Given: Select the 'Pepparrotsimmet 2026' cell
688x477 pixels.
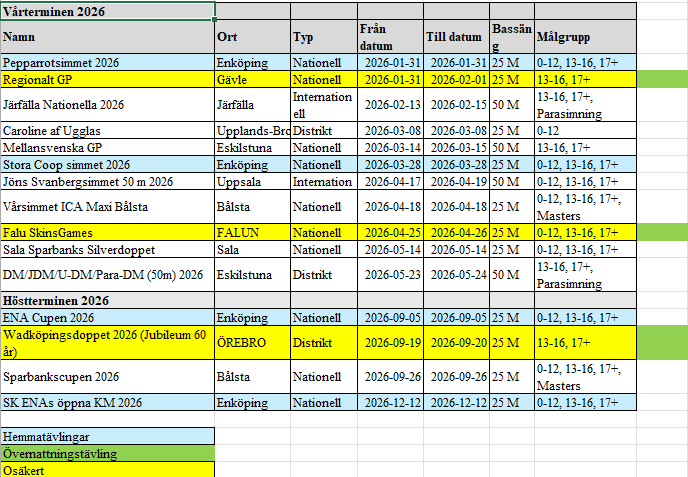Looking at the screenshot, I should [x=107, y=62].
